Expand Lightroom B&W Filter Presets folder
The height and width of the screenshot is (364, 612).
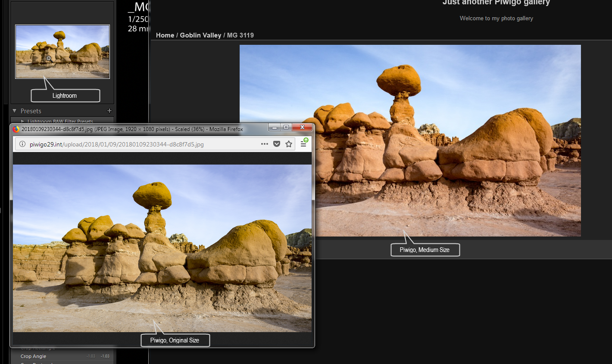(x=23, y=121)
